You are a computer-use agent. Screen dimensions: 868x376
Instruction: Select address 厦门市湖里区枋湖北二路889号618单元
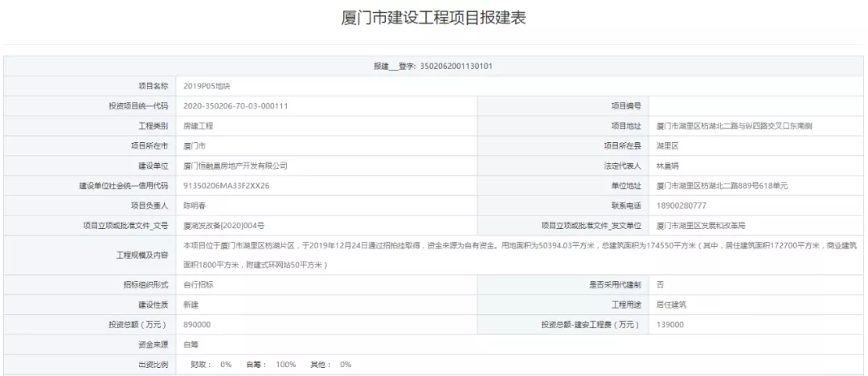pos(722,186)
